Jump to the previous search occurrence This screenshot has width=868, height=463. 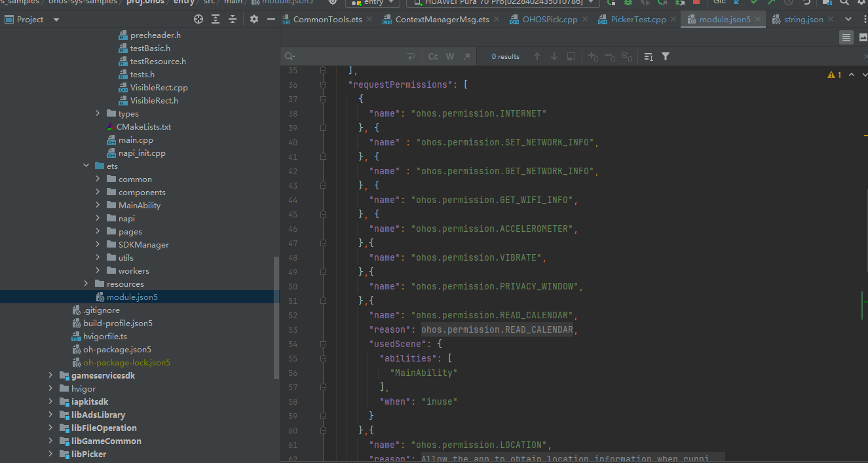point(537,57)
